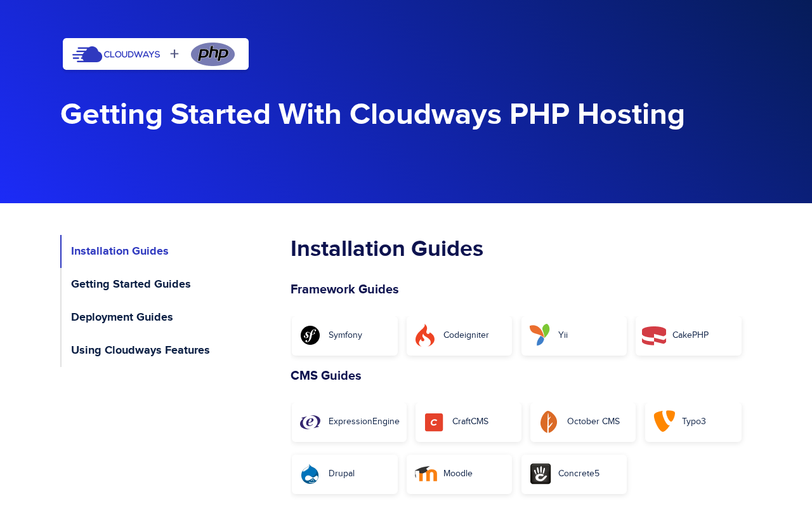Click the Typo3 orange icon
812x508 pixels.
pos(664,421)
